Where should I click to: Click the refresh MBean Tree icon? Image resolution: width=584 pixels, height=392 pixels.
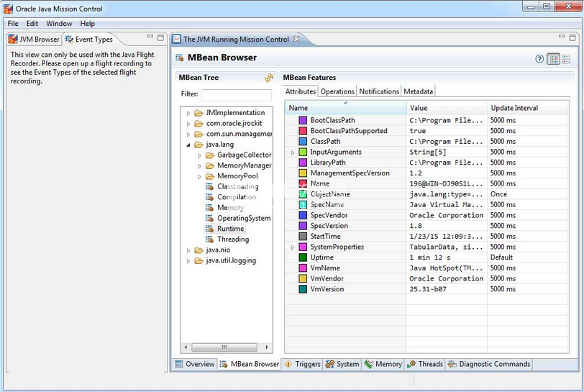[269, 78]
